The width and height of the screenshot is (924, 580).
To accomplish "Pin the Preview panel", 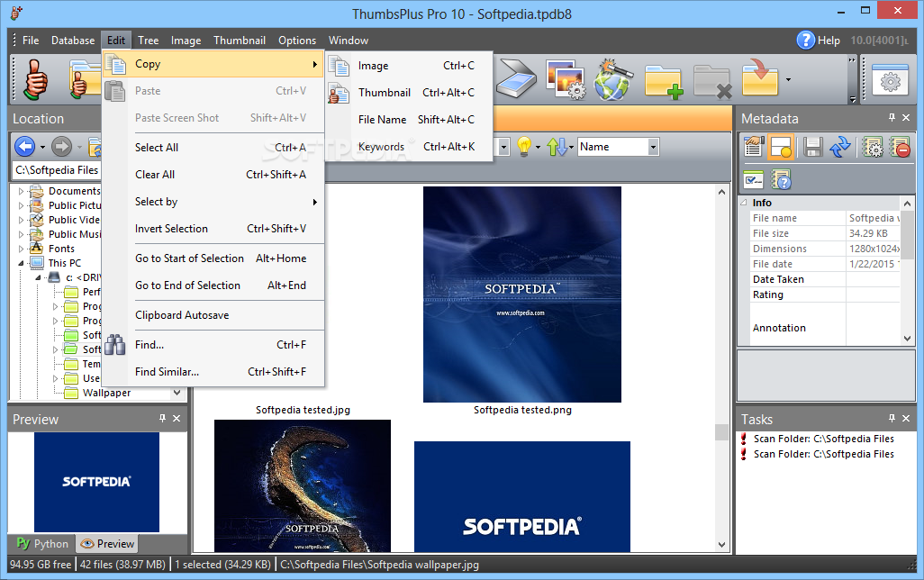I will click(163, 418).
